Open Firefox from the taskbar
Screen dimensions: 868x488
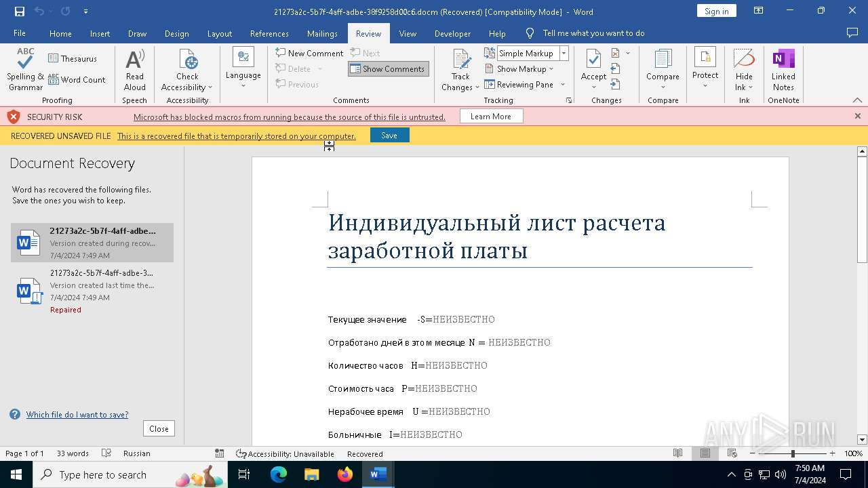345,474
